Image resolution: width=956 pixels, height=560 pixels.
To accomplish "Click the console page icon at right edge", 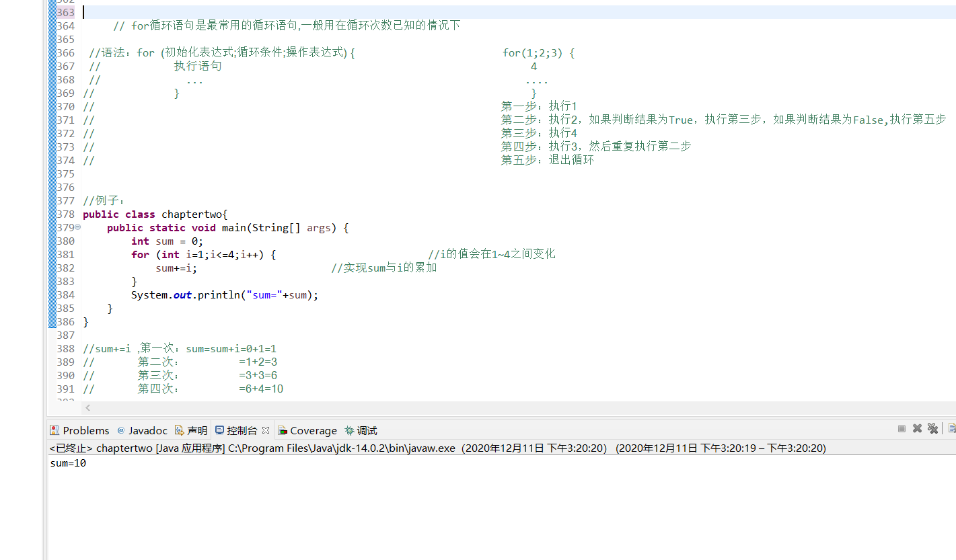I will tap(952, 428).
